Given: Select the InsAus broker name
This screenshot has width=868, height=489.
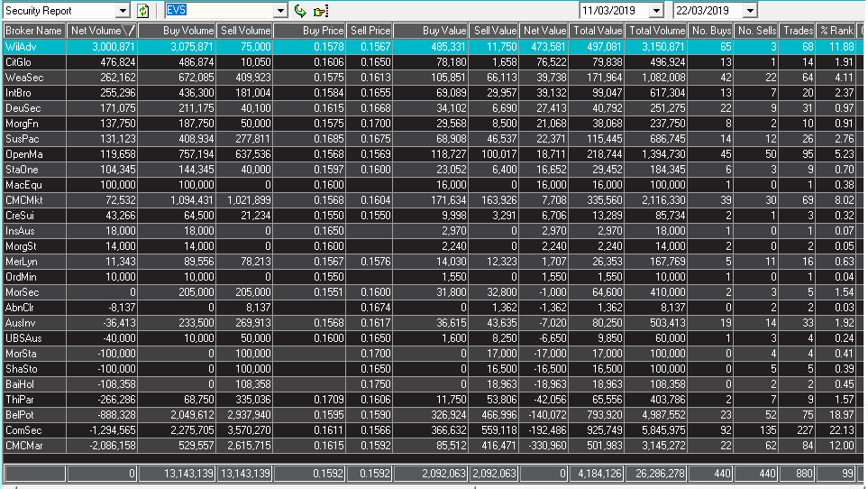Looking at the screenshot, I should [x=20, y=231].
